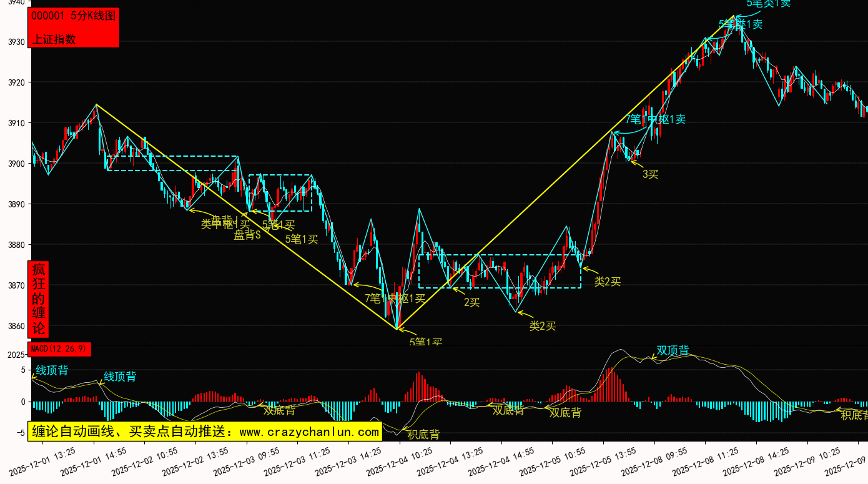This screenshot has width=868, height=484.
Task: Click the 3买 buy signal annotation
Action: pos(650,174)
